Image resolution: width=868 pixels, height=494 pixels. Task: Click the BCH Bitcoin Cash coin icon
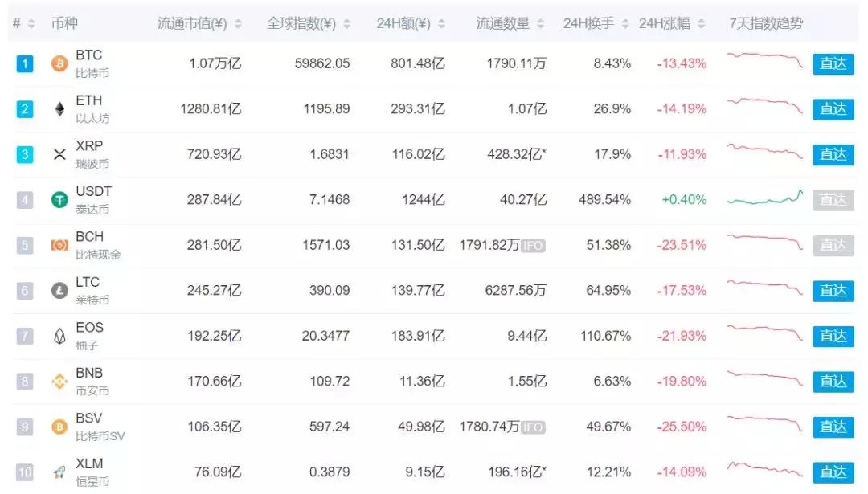coord(59,245)
